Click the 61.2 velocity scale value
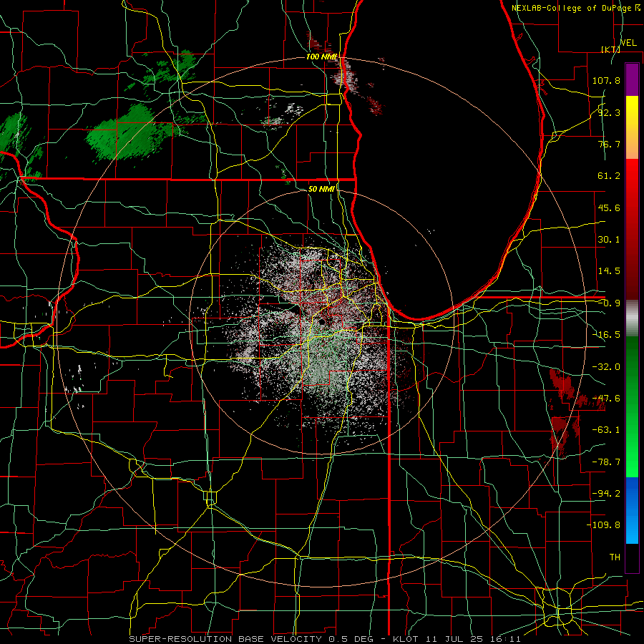The image size is (644, 644). tap(609, 176)
